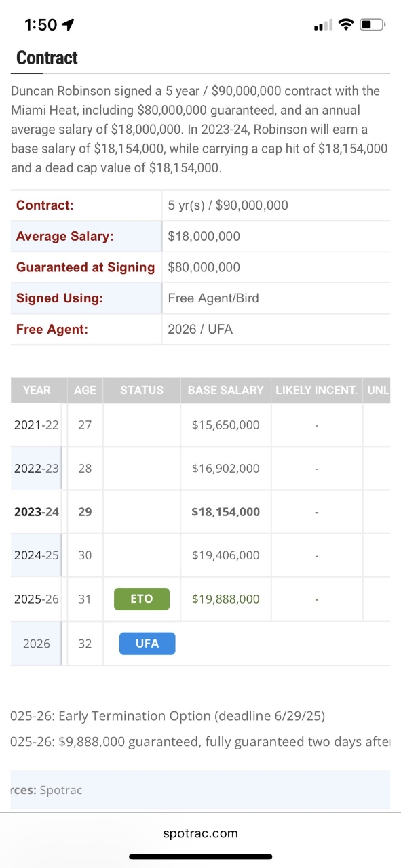Tap the iOS home indicator bar
Viewport: 401px width, 868px height.
200,856
